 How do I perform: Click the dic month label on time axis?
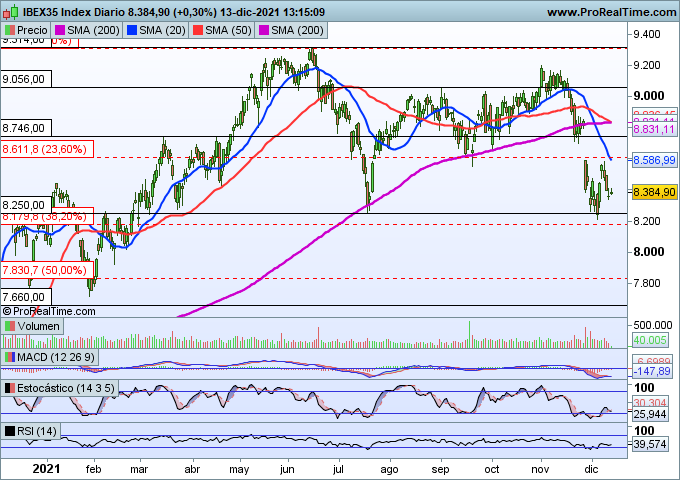[x=591, y=469]
